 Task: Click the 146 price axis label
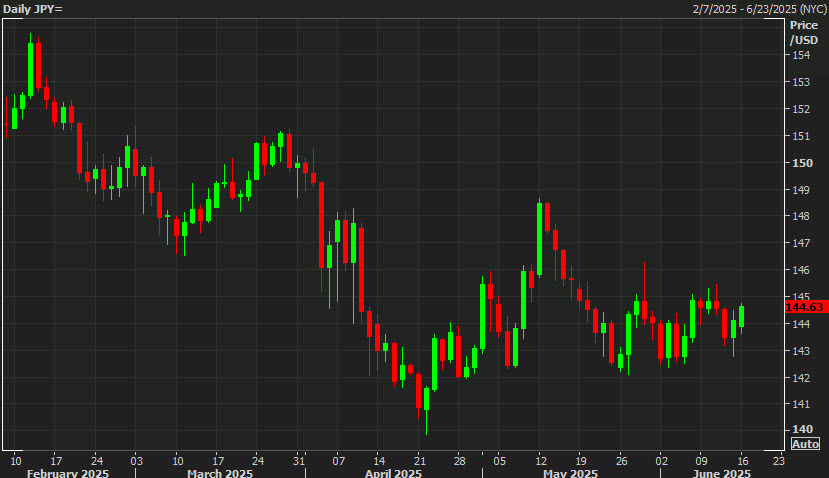tap(800, 270)
